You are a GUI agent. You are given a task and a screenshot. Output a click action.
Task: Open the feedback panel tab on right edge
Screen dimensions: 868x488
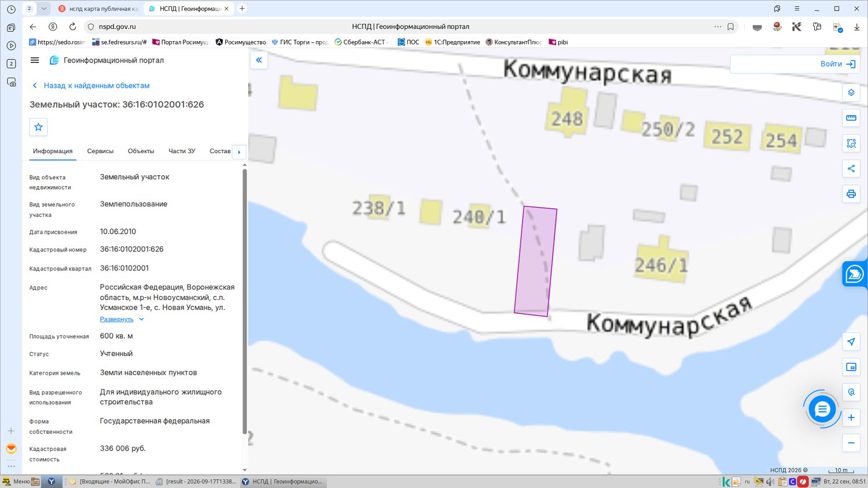[x=855, y=274]
